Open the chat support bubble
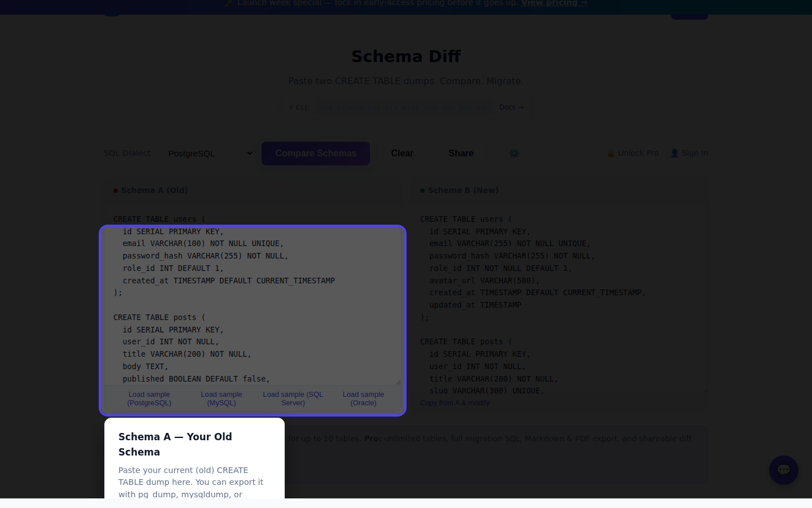The height and width of the screenshot is (508, 812). pyautogui.click(x=784, y=470)
